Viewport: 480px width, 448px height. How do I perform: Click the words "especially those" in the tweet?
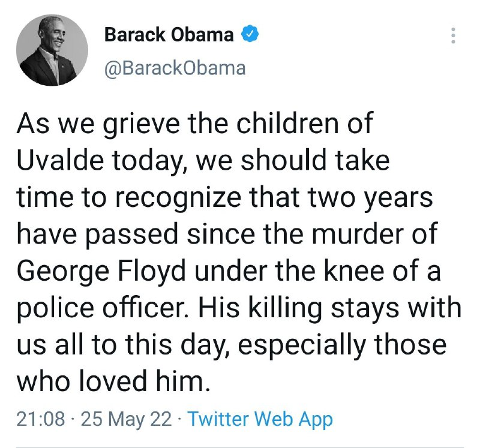coord(342,344)
